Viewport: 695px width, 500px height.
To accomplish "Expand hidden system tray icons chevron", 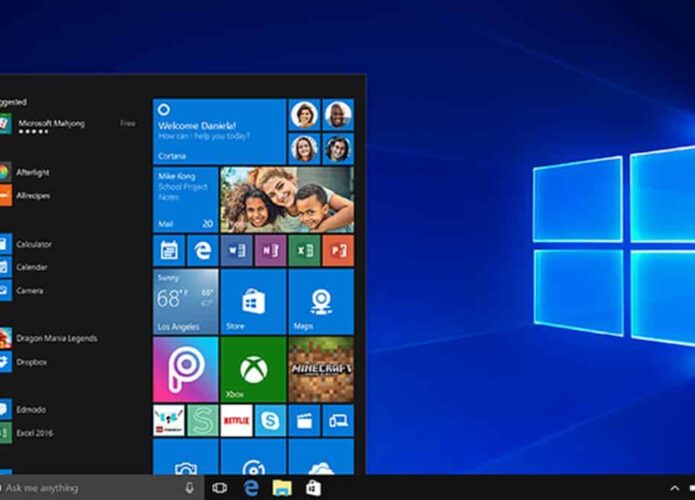I will [x=675, y=488].
